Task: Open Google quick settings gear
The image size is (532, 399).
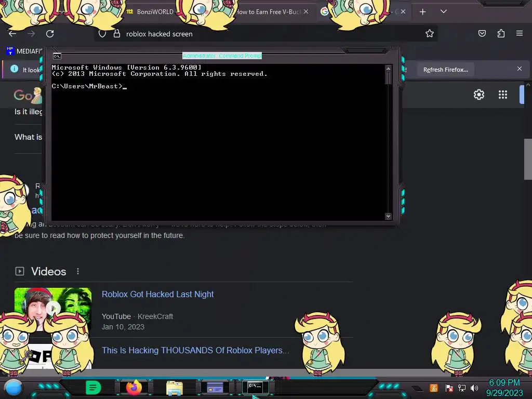Action: point(478,95)
